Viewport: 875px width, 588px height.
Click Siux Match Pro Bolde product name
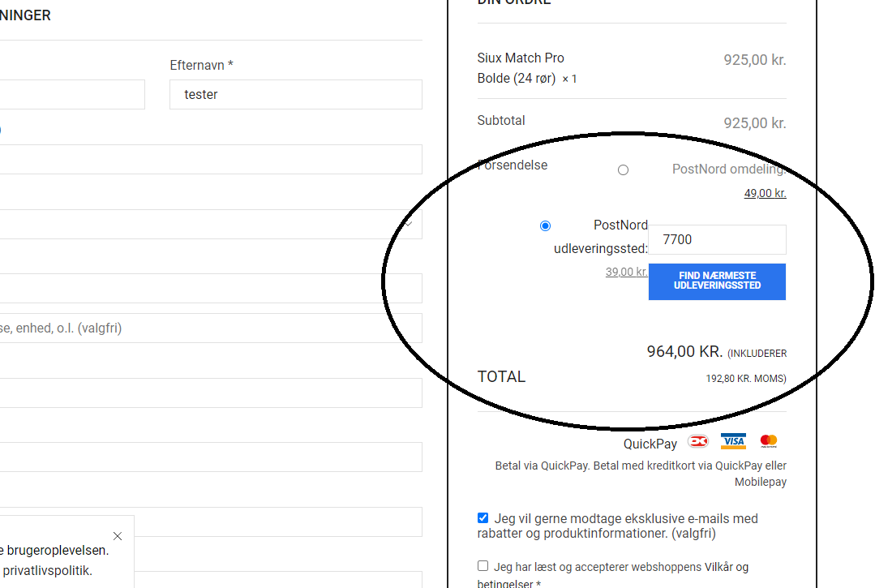click(521, 68)
